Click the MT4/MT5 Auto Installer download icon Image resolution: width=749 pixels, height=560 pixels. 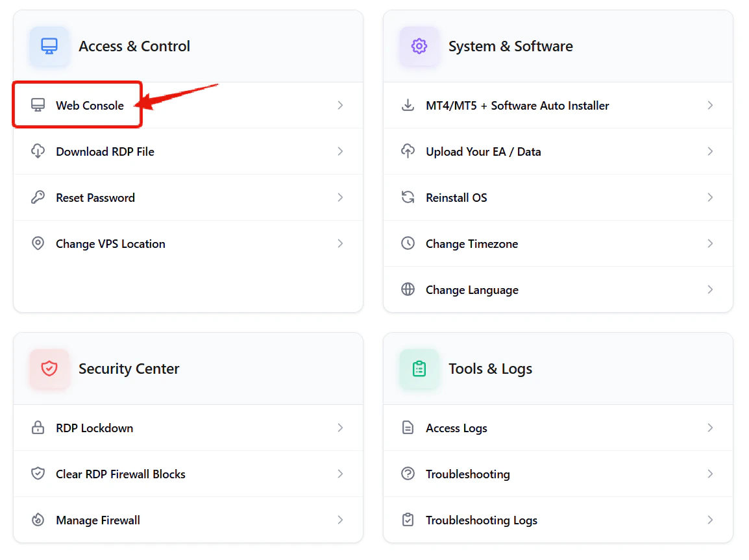coord(408,105)
